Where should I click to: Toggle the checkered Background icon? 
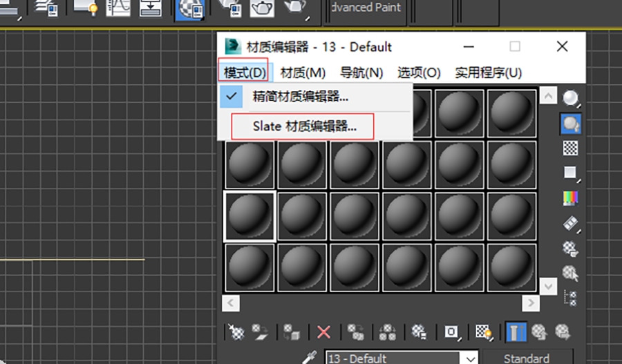pyautogui.click(x=570, y=149)
